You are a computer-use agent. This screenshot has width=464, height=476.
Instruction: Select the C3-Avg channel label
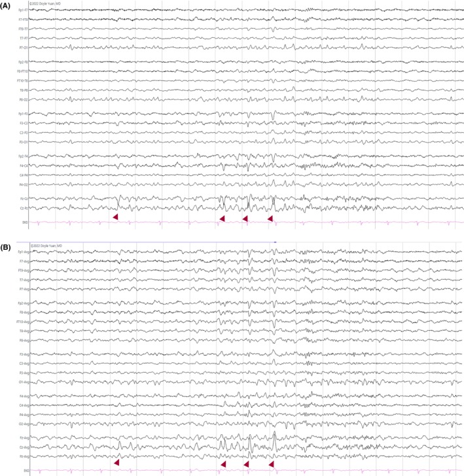point(24,364)
